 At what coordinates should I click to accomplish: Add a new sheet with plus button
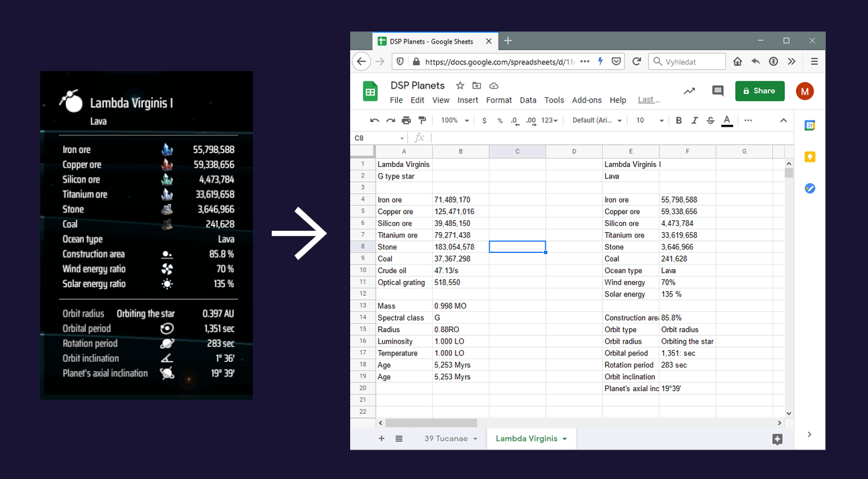[382, 439]
